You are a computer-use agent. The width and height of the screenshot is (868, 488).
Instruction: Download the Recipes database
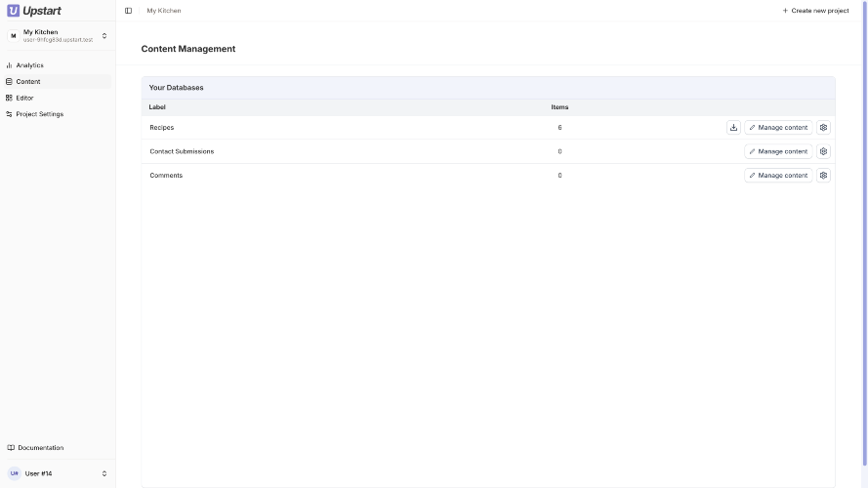pyautogui.click(x=733, y=127)
